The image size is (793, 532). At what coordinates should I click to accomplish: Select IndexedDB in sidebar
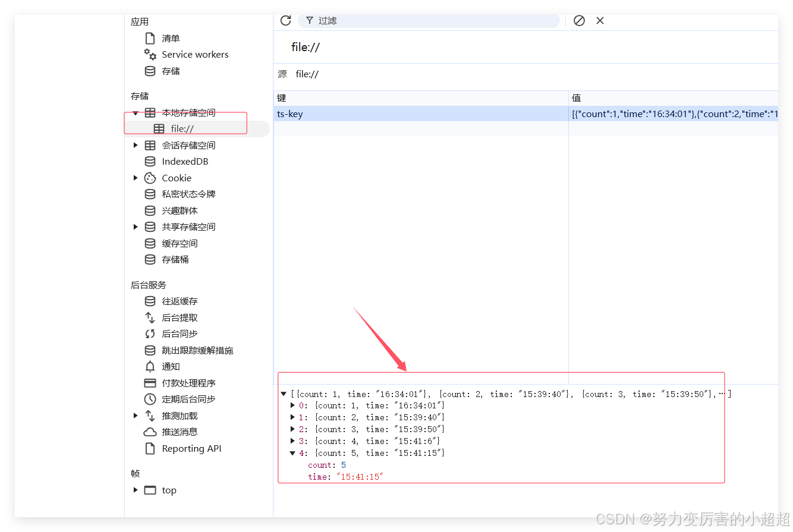coord(185,162)
